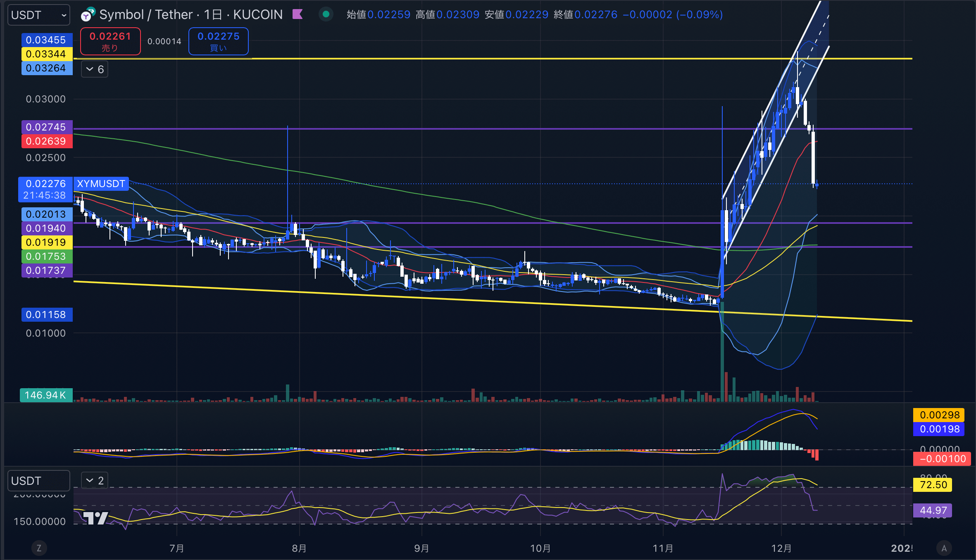976x560 pixels.
Task: Click the current price label 0.02276
Action: point(45,190)
